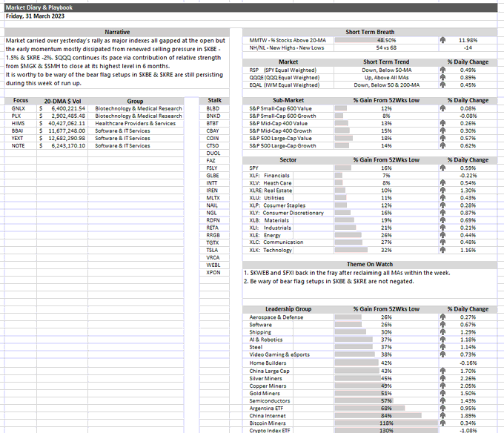This screenshot has width=504, height=433.
Task: Select the Narrative header cell
Action: [117, 32]
